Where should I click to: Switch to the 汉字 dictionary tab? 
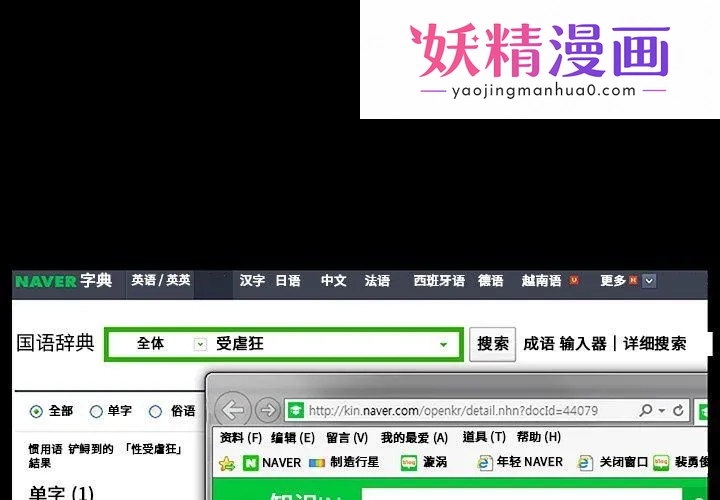coord(252,281)
